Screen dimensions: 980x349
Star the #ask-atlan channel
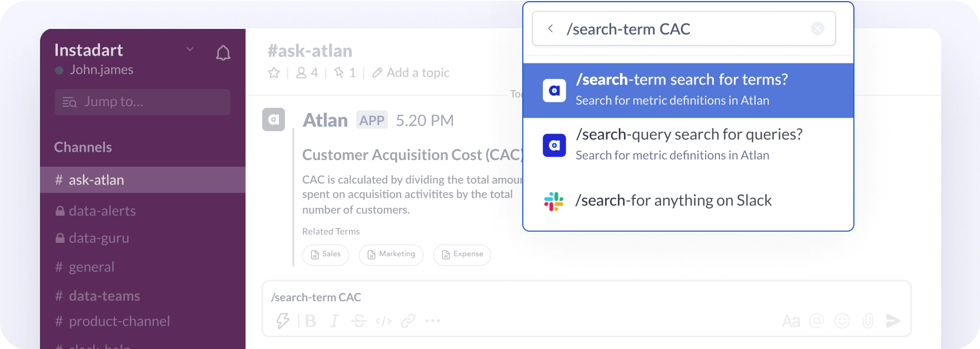pos(274,73)
